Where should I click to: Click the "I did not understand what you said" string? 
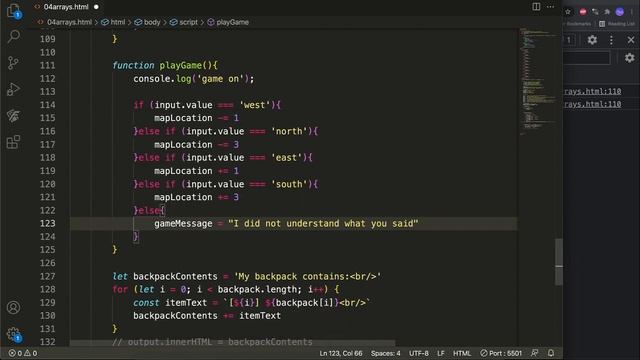tap(323, 223)
